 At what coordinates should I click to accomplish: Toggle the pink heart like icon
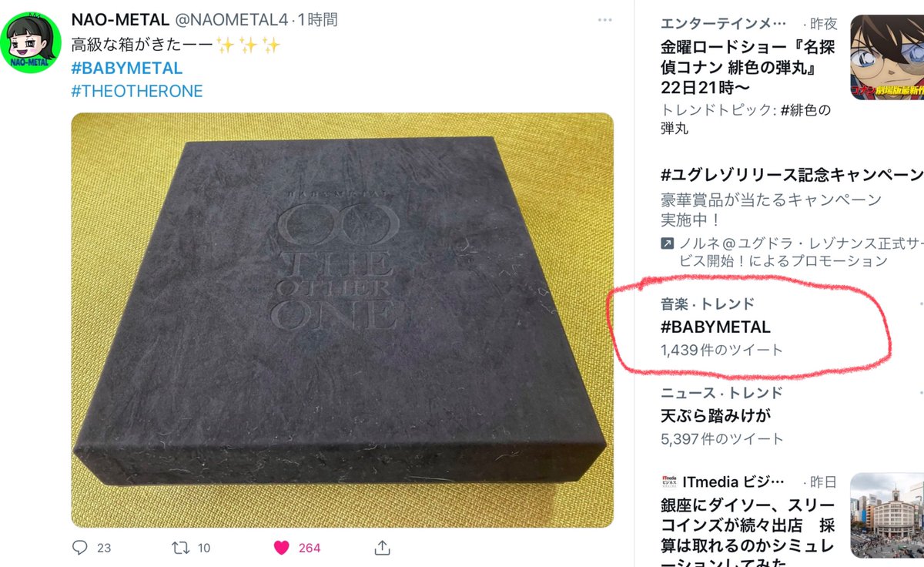[281, 548]
